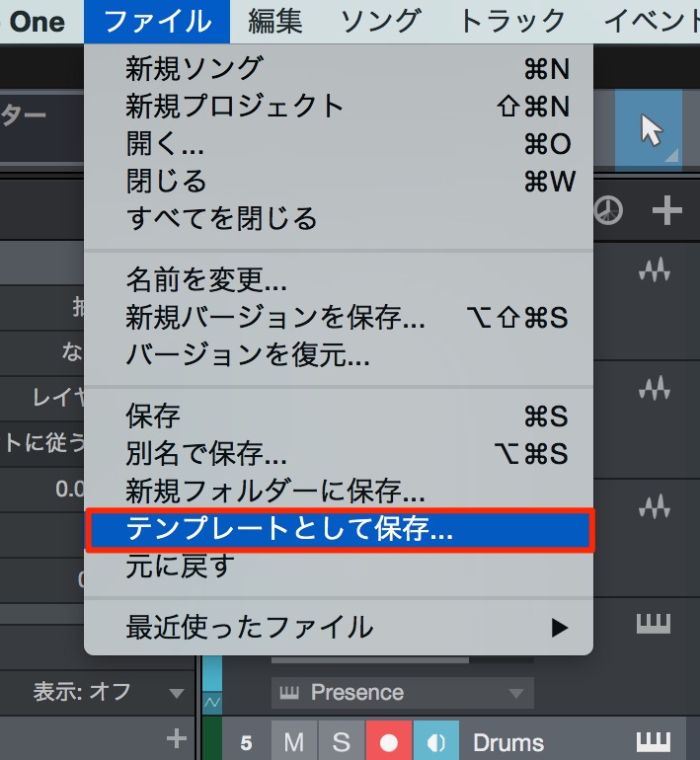This screenshot has width=700, height=760.
Task: Select 開く... menu entry
Action: (x=339, y=143)
